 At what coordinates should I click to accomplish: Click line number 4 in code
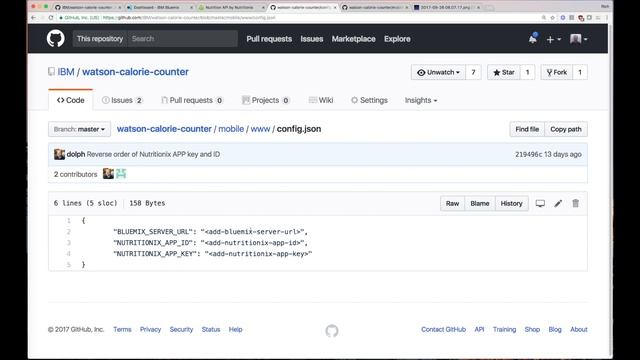[69, 254]
